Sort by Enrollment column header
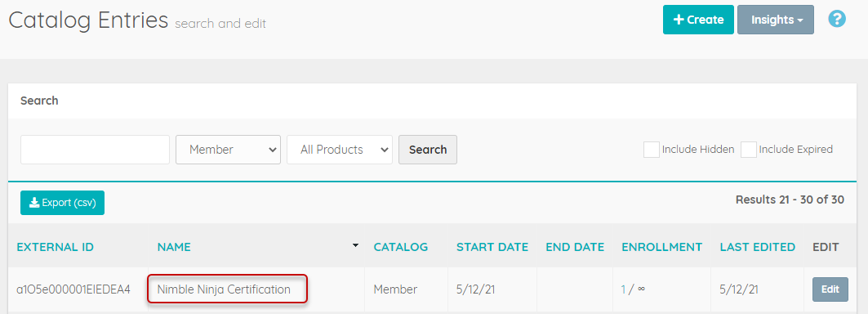 point(662,248)
